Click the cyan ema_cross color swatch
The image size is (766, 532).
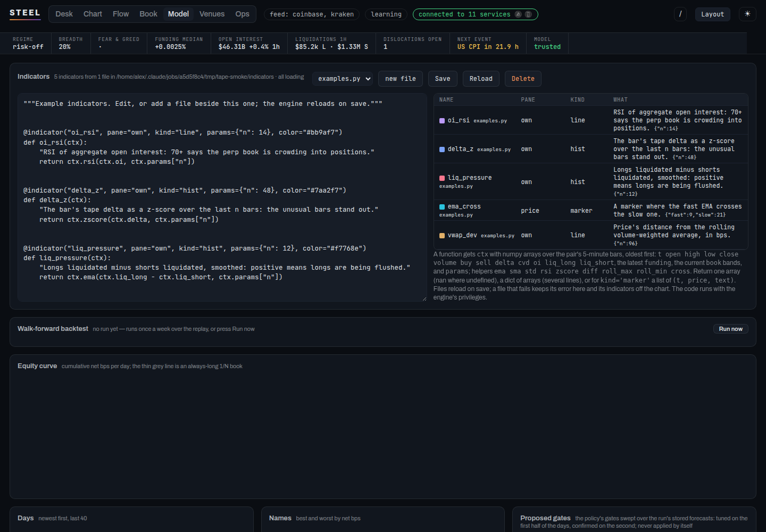click(x=442, y=207)
